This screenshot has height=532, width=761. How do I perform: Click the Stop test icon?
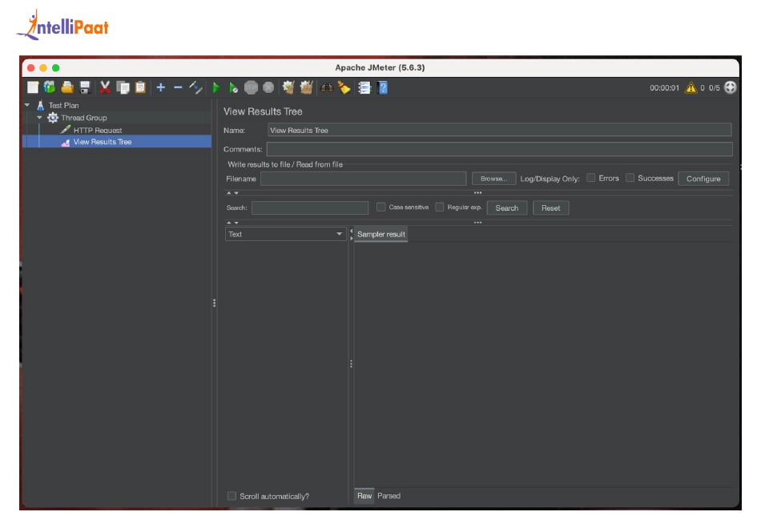(x=251, y=87)
